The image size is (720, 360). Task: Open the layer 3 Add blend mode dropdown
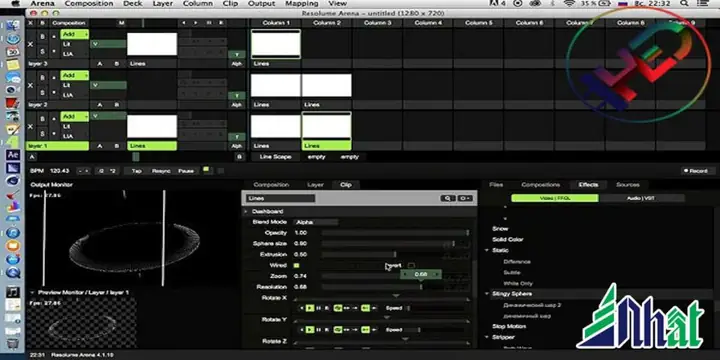(x=74, y=34)
